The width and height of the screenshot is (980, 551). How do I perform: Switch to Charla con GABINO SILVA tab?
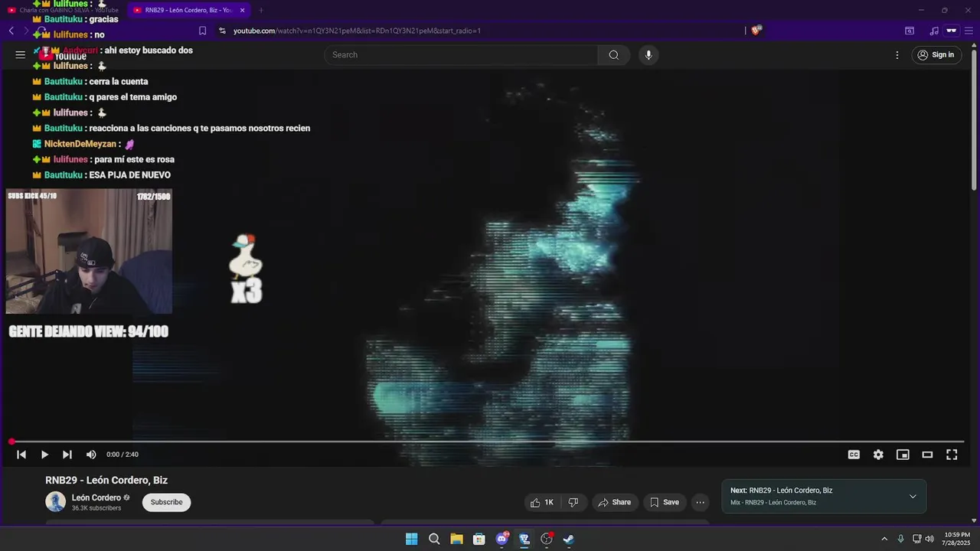click(63, 10)
